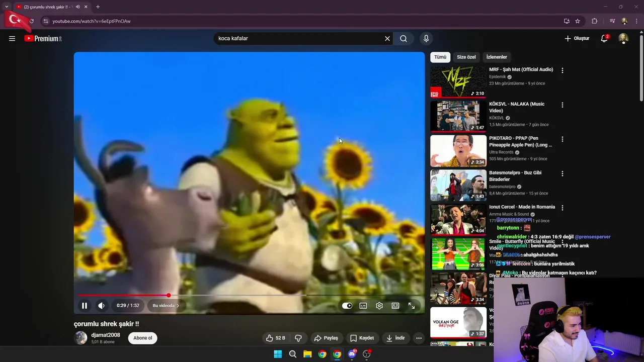The width and height of the screenshot is (644, 362).
Task: Seek on the video progress bar
Action: [250, 296]
